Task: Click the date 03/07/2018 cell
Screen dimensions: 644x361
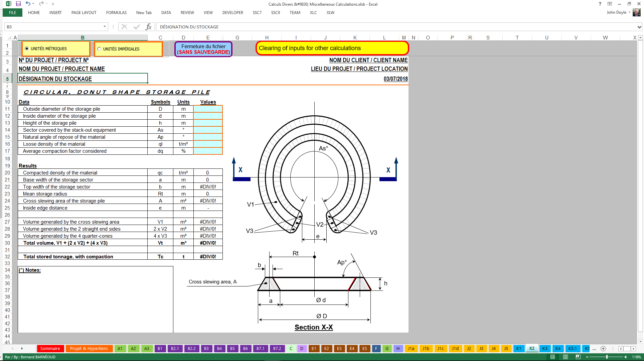Action: 395,79
